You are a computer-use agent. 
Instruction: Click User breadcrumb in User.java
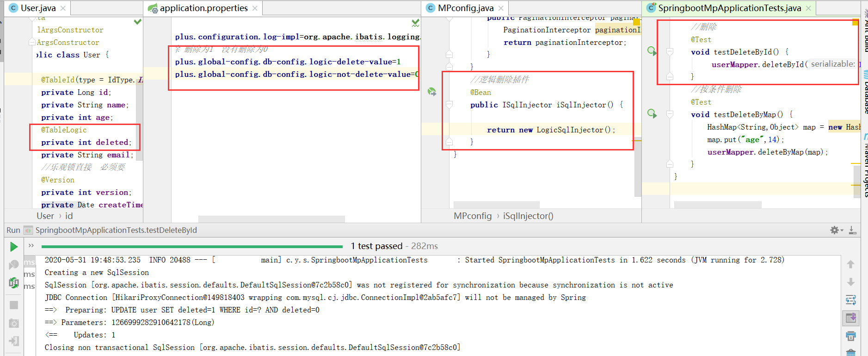pyautogui.click(x=45, y=216)
